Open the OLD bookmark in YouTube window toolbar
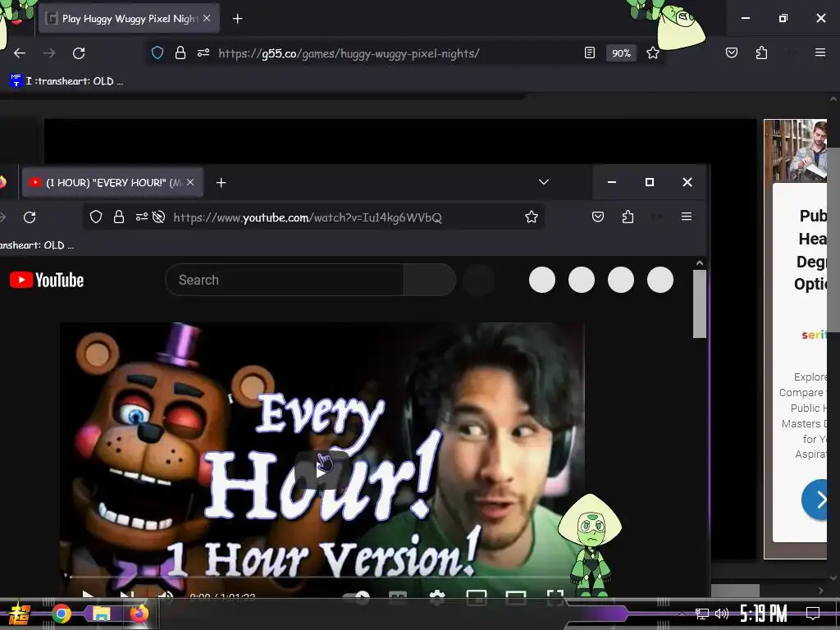 coord(36,244)
